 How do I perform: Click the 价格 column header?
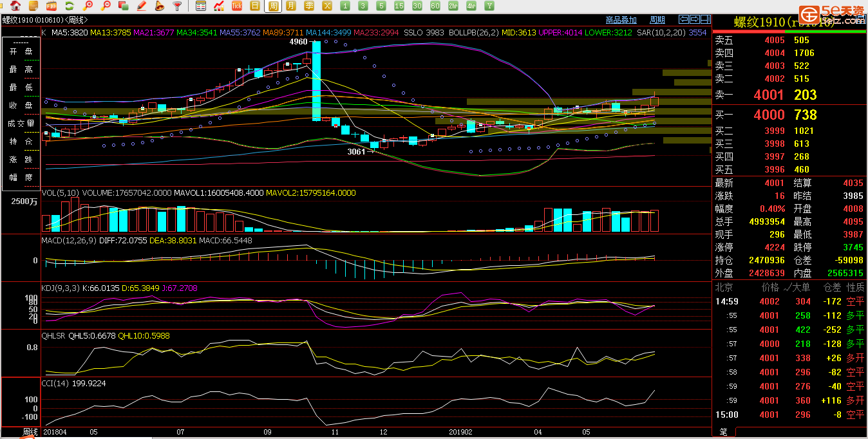coord(771,287)
